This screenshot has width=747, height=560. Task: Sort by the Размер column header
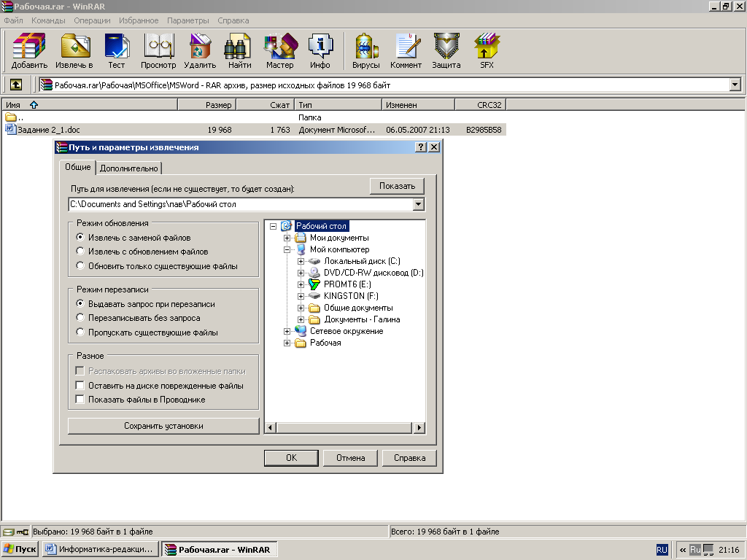206,105
